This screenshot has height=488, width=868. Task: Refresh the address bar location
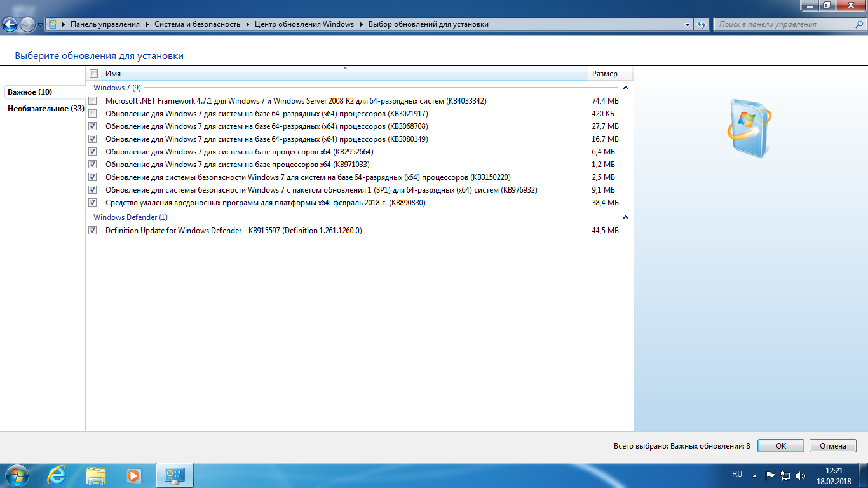point(702,24)
